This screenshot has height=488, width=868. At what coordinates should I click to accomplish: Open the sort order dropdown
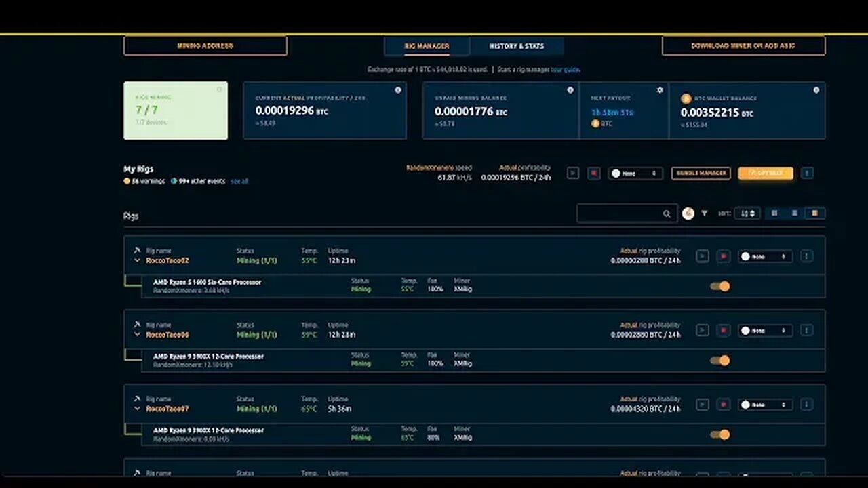click(x=747, y=213)
